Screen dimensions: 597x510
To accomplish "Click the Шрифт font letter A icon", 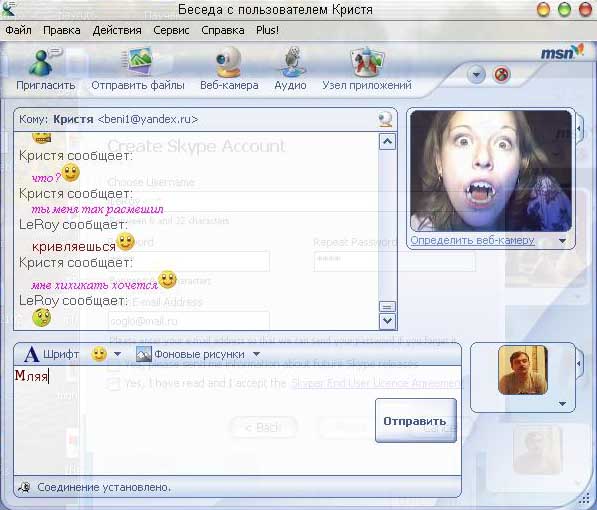I will click(31, 354).
